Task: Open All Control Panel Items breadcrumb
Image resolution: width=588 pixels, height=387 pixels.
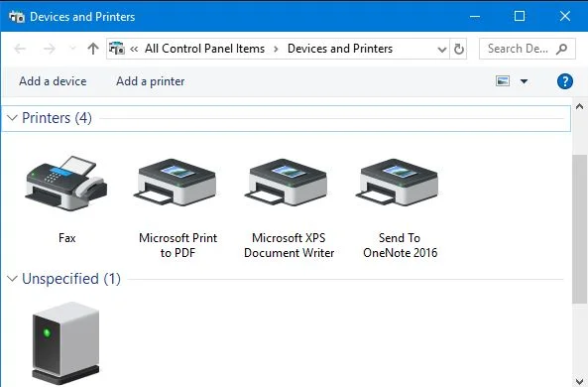Action: pyautogui.click(x=204, y=49)
